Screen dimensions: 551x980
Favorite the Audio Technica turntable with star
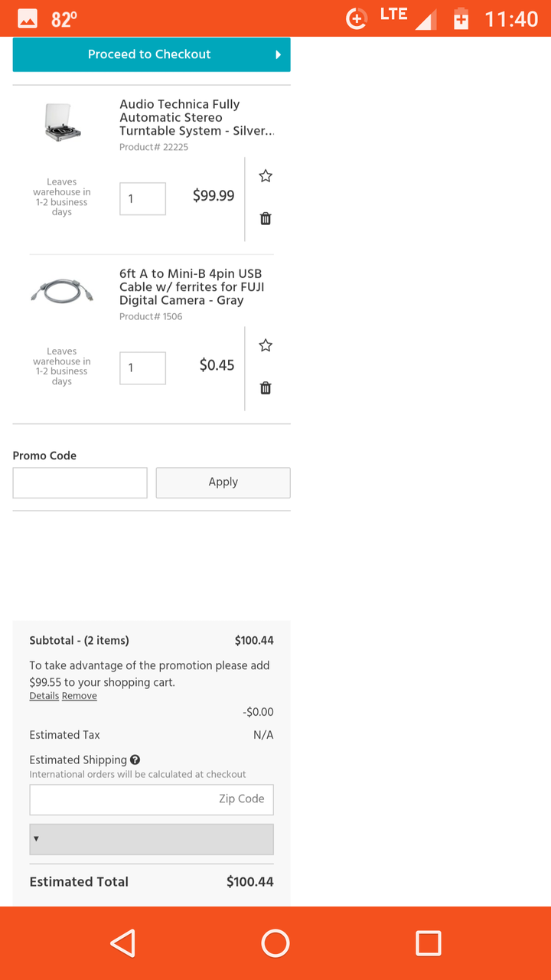pos(266,176)
